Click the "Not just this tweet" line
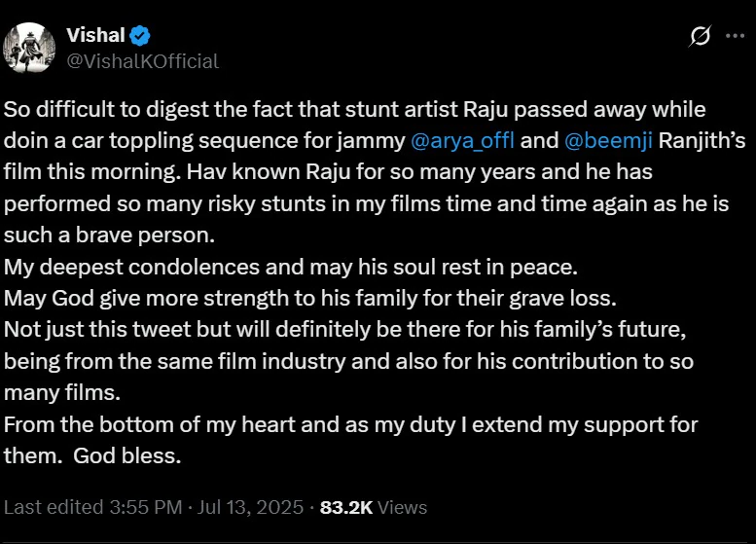Image resolution: width=756 pixels, height=544 pixels. [345, 330]
